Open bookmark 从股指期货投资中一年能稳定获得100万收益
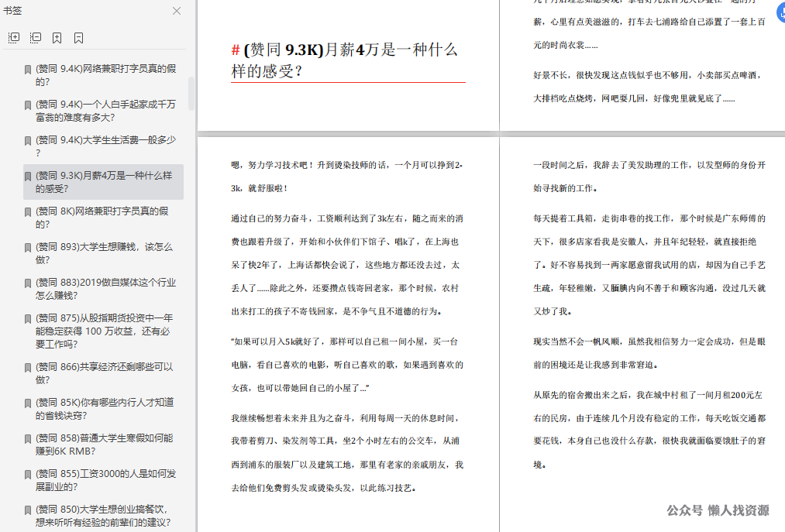 pyautogui.click(x=103, y=331)
